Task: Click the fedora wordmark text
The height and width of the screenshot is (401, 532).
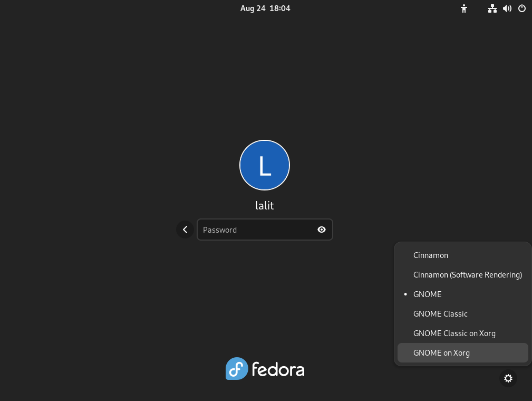Action: tap(278, 369)
